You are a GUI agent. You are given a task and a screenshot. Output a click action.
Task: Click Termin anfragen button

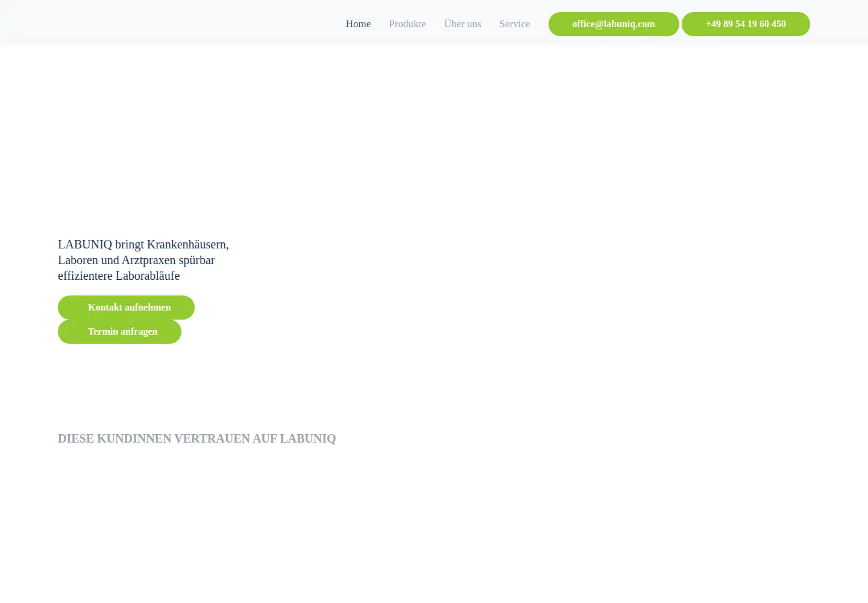(119, 332)
